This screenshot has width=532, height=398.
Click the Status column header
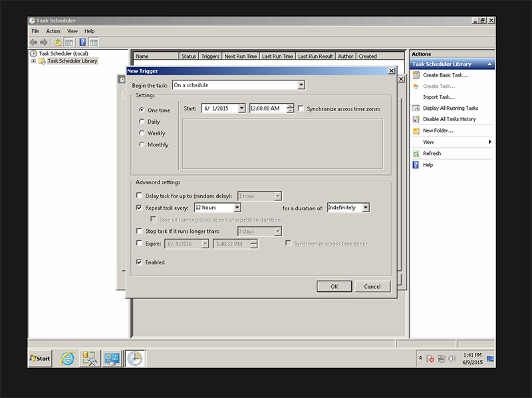189,57
